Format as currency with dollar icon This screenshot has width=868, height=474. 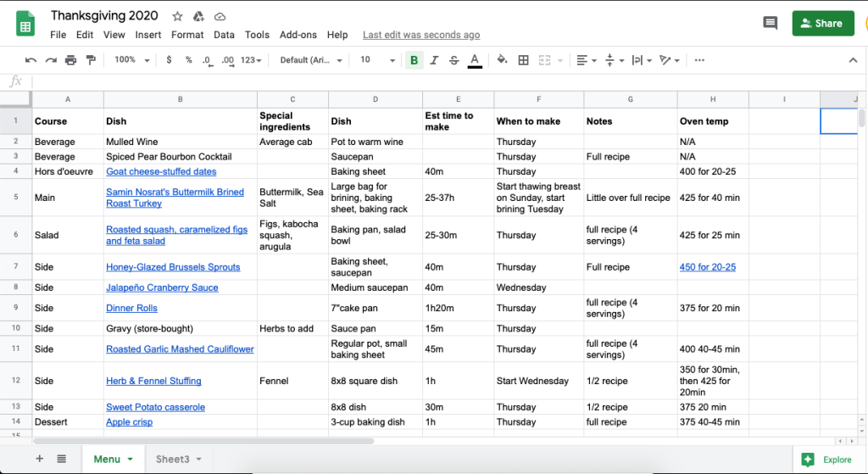click(169, 60)
